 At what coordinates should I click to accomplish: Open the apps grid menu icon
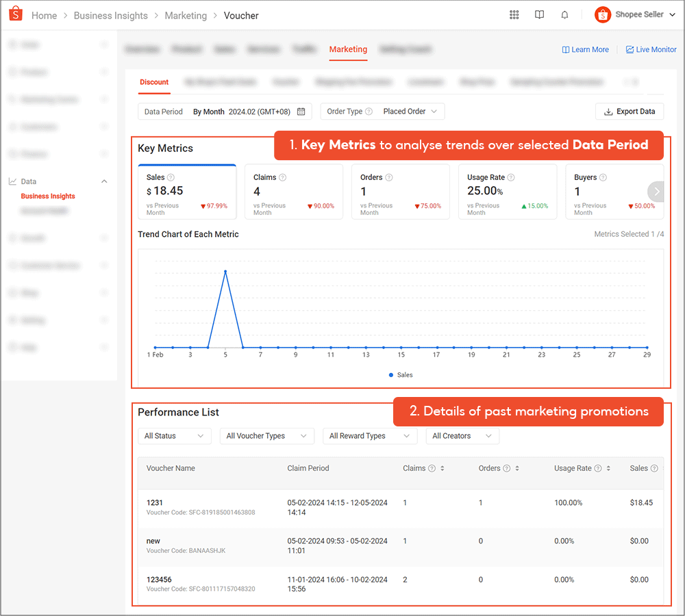pos(514,15)
